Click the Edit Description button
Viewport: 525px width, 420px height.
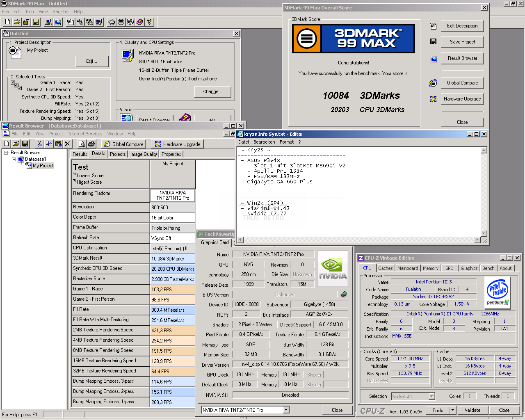(x=462, y=26)
